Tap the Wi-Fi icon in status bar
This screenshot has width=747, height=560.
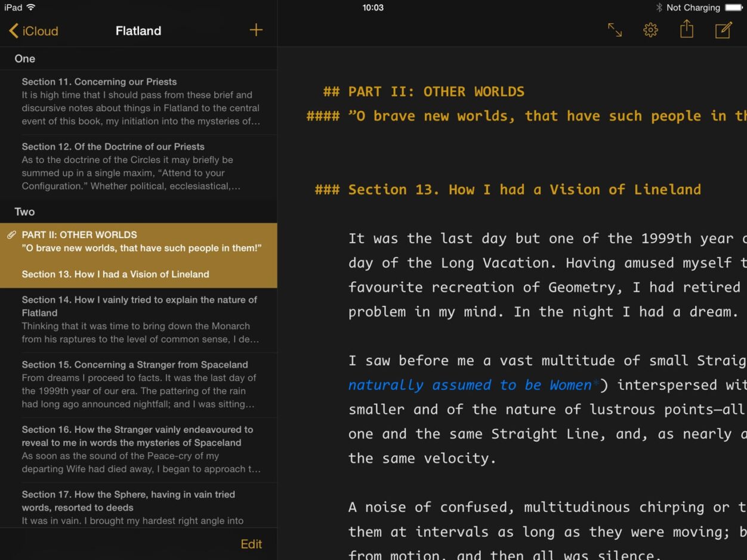[31, 8]
